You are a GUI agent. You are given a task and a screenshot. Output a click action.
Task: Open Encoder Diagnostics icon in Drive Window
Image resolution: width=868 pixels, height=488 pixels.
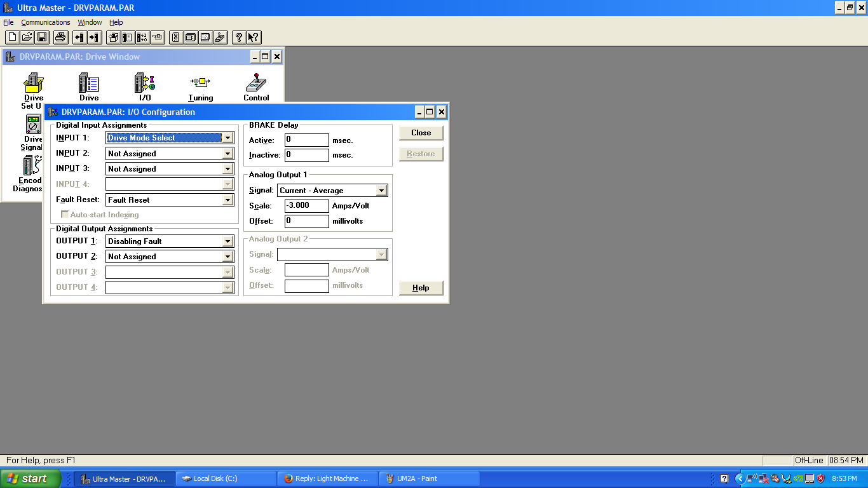click(32, 166)
